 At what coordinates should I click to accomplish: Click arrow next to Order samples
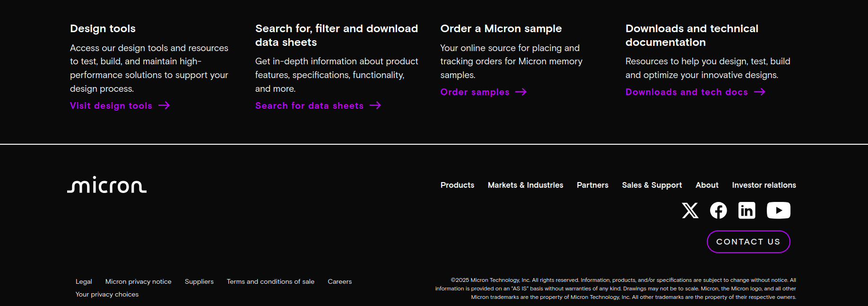click(x=521, y=92)
